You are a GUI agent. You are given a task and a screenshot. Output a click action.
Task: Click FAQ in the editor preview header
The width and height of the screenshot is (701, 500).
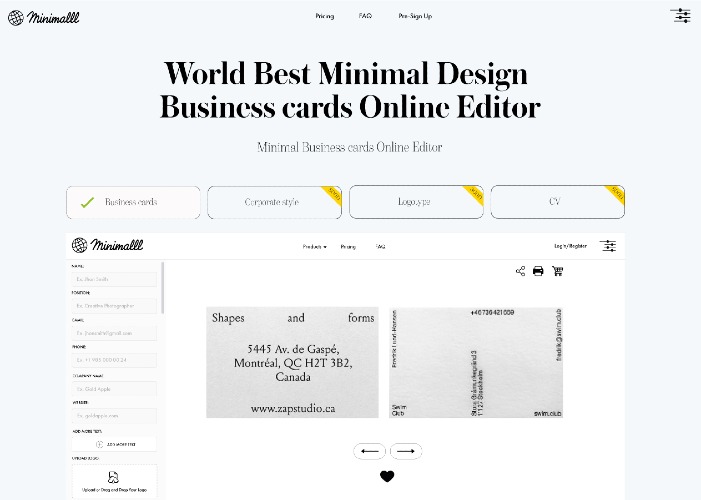point(380,246)
